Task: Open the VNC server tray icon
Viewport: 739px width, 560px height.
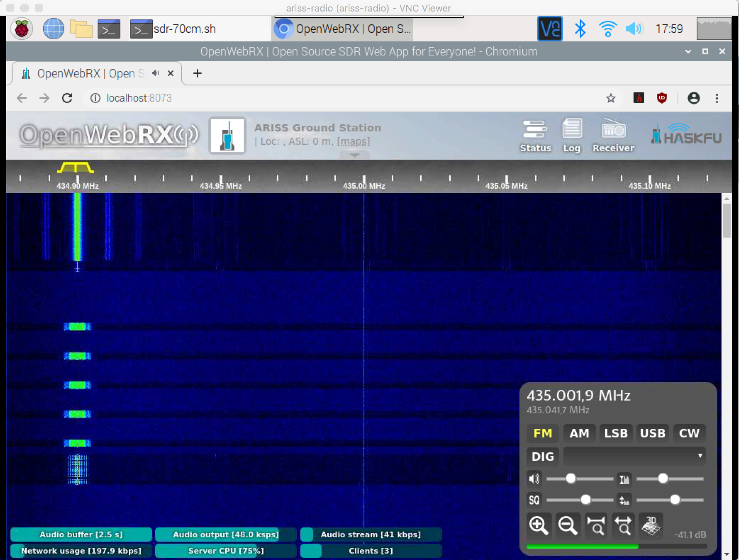Action: [x=550, y=28]
